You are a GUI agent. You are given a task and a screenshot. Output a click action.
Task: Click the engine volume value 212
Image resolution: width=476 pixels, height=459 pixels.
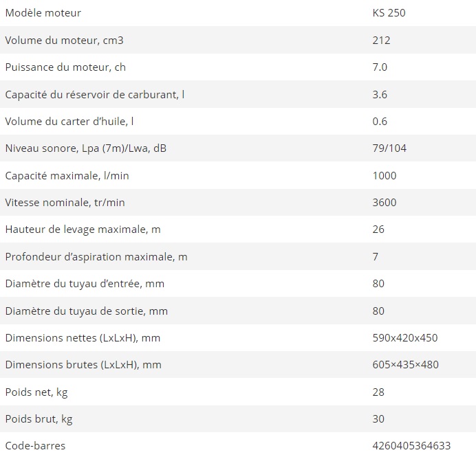click(381, 40)
